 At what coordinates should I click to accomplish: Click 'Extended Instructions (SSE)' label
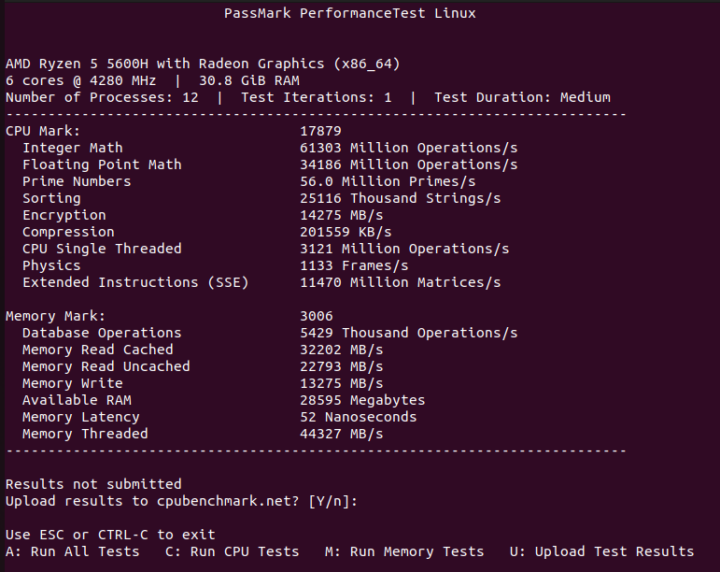pos(135,282)
